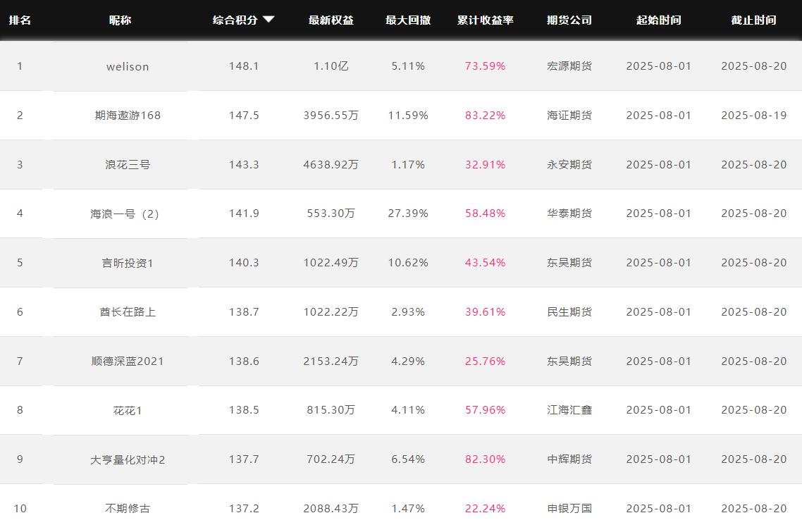The image size is (802, 532).
Task: Select the 10.62% drawdown value
Action: [x=408, y=262]
